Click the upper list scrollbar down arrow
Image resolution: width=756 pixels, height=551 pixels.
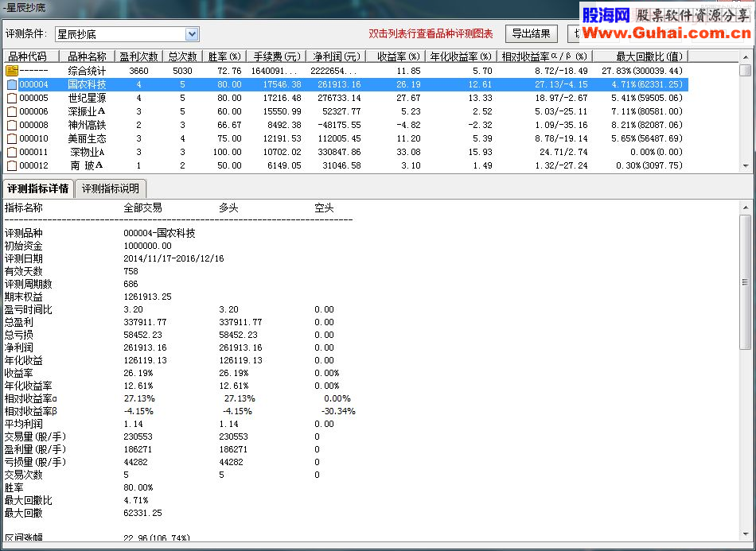(x=746, y=166)
